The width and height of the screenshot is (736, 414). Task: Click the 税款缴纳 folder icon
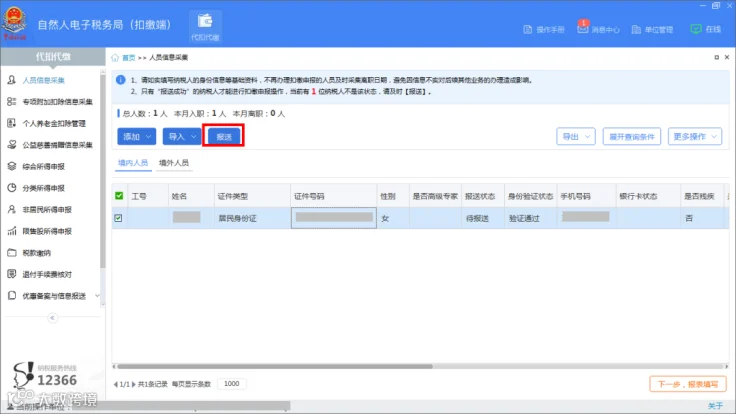point(12,253)
